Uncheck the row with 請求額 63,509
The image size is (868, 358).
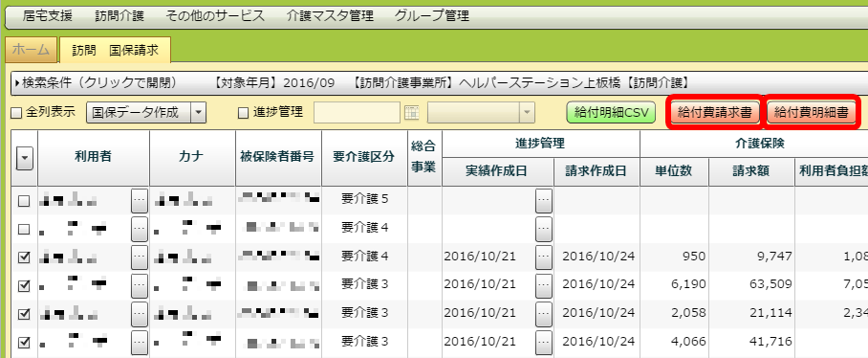[24, 285]
